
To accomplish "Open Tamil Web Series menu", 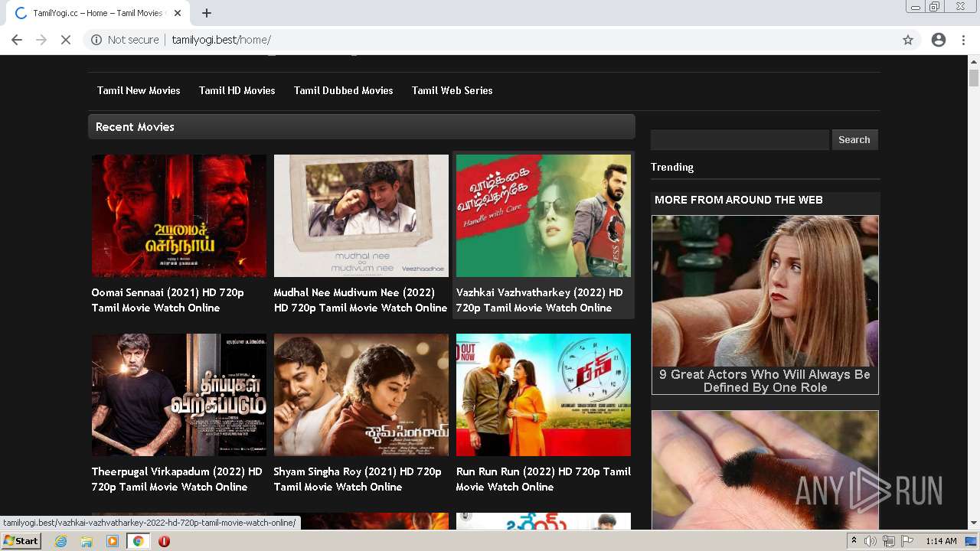I will click(452, 90).
